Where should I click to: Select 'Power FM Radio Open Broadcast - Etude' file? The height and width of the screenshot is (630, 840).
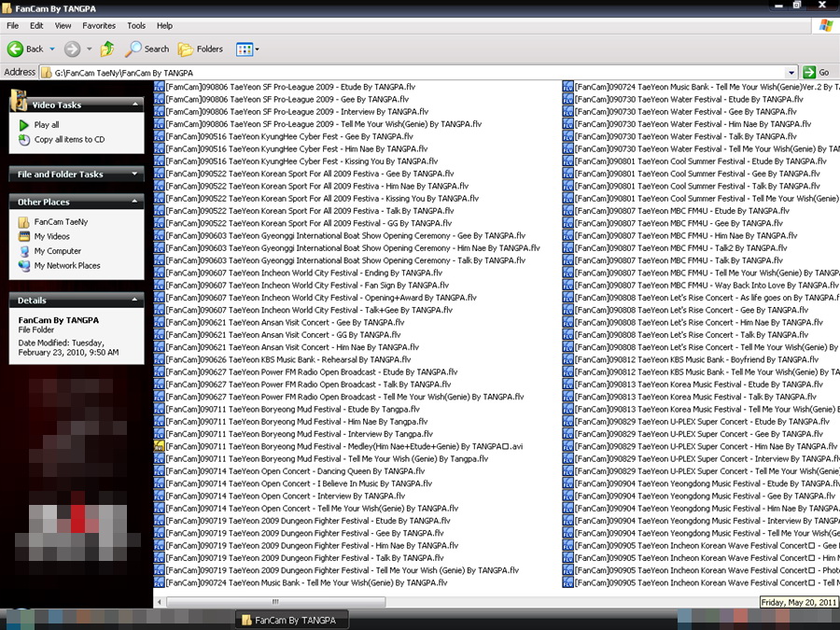click(x=312, y=371)
